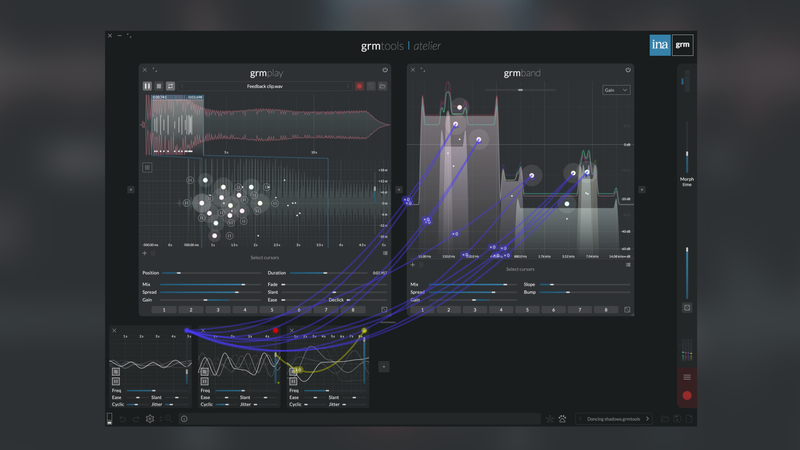Image resolution: width=800 pixels, height=450 pixels.
Task: Toggle loop mode in grmplay
Action: coord(170,87)
